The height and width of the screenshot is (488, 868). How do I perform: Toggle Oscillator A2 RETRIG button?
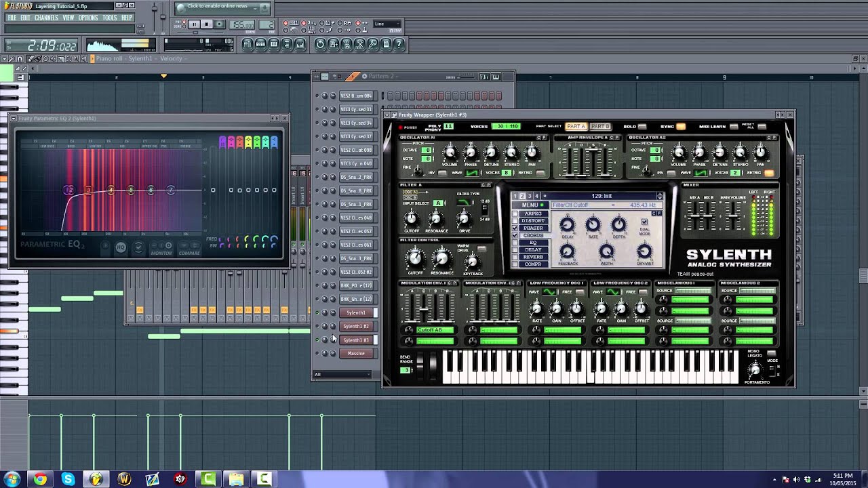pyautogui.click(x=768, y=173)
